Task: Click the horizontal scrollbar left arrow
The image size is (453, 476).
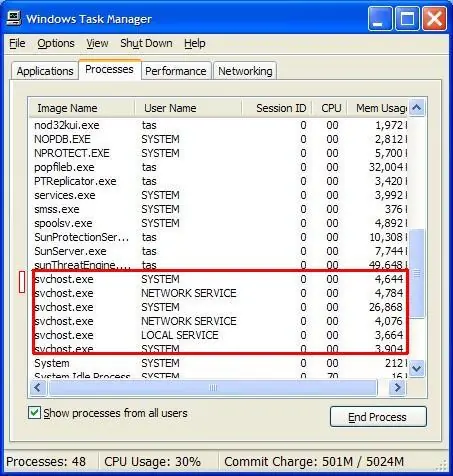Action: pyautogui.click(x=38, y=388)
